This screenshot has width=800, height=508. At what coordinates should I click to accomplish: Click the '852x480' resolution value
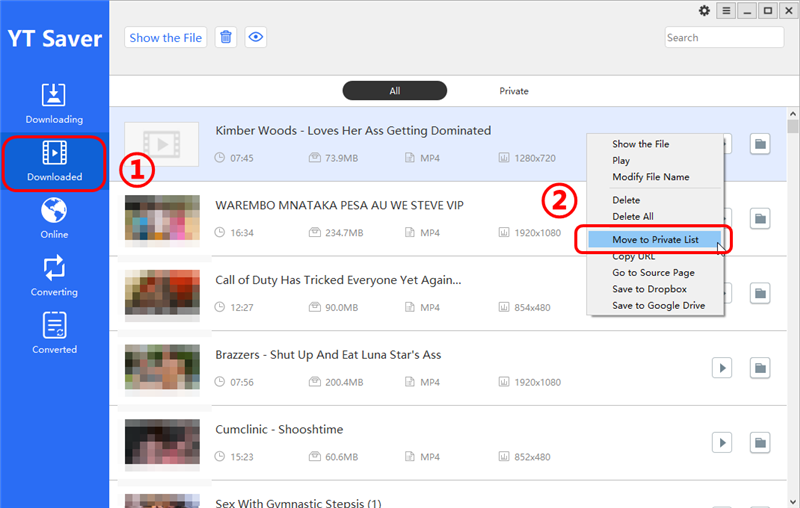click(x=532, y=457)
